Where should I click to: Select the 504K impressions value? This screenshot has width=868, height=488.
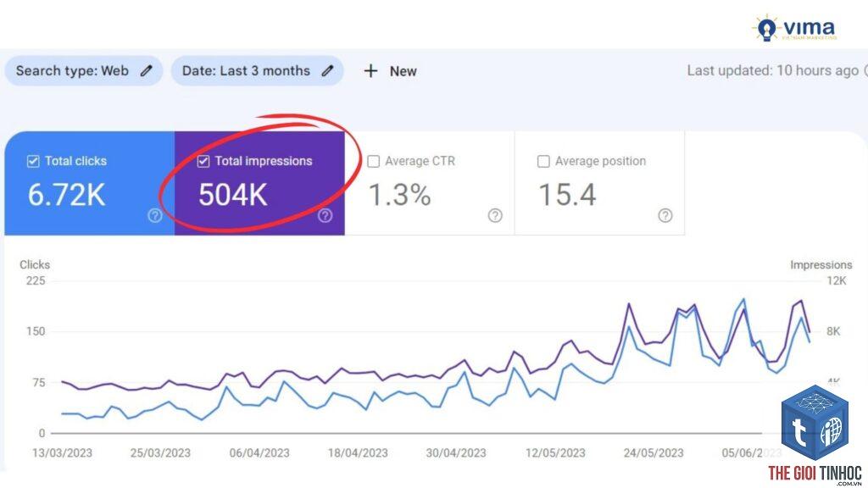233,195
